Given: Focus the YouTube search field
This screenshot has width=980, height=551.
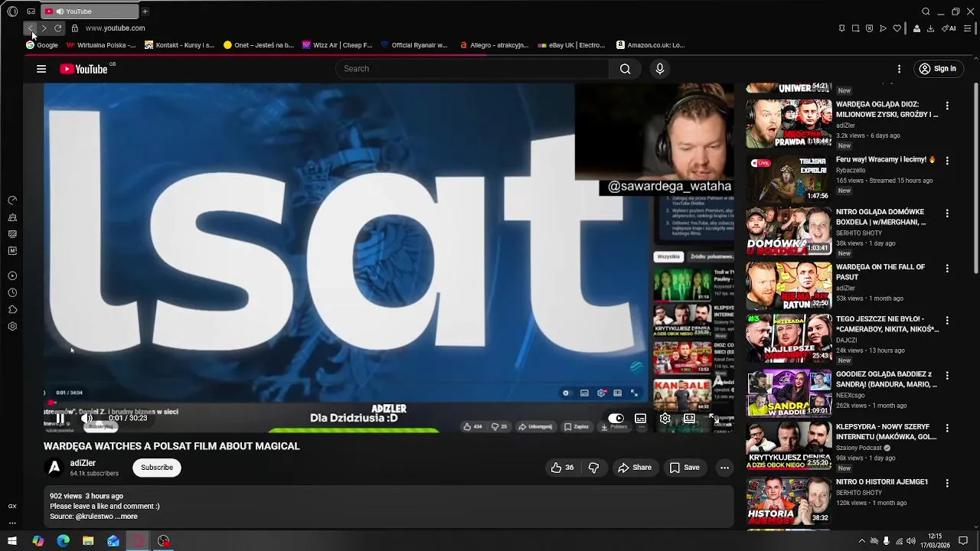Looking at the screenshot, I should [472, 69].
